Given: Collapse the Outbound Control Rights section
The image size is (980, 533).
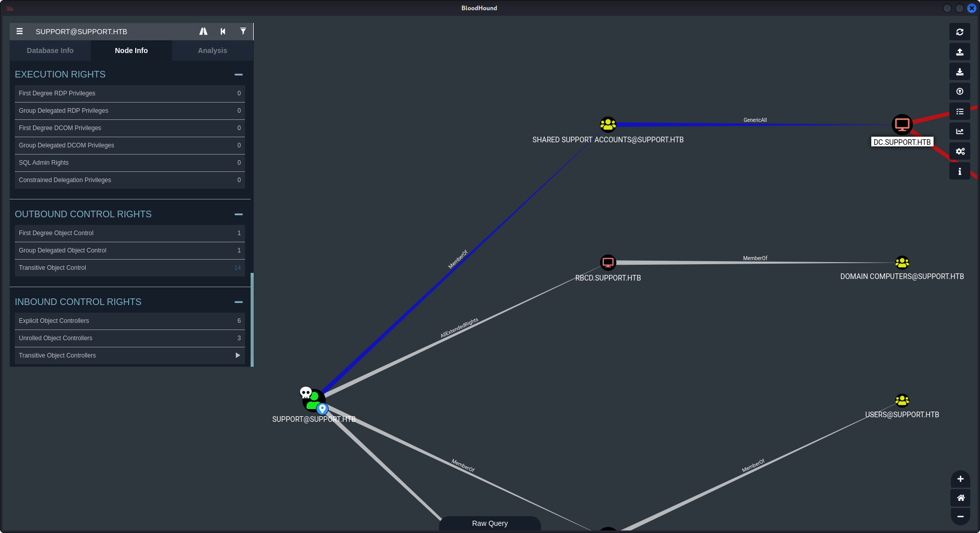Looking at the screenshot, I should pos(238,214).
